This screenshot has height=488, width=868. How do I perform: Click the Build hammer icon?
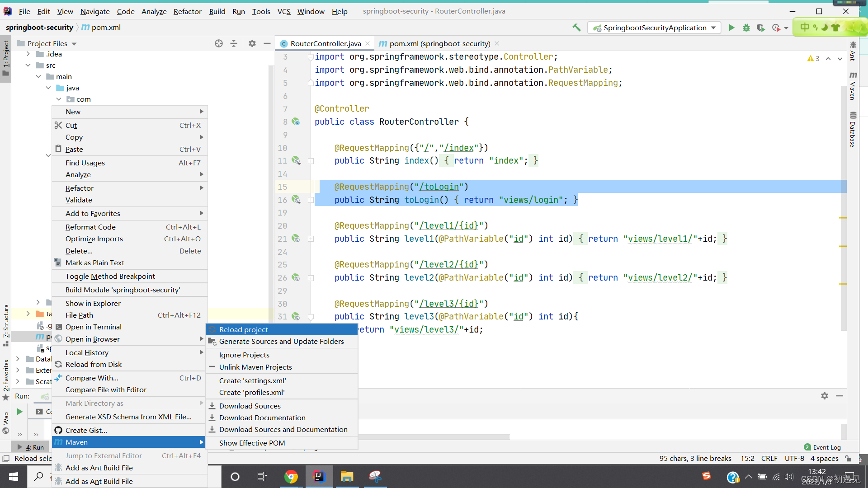tap(576, 28)
